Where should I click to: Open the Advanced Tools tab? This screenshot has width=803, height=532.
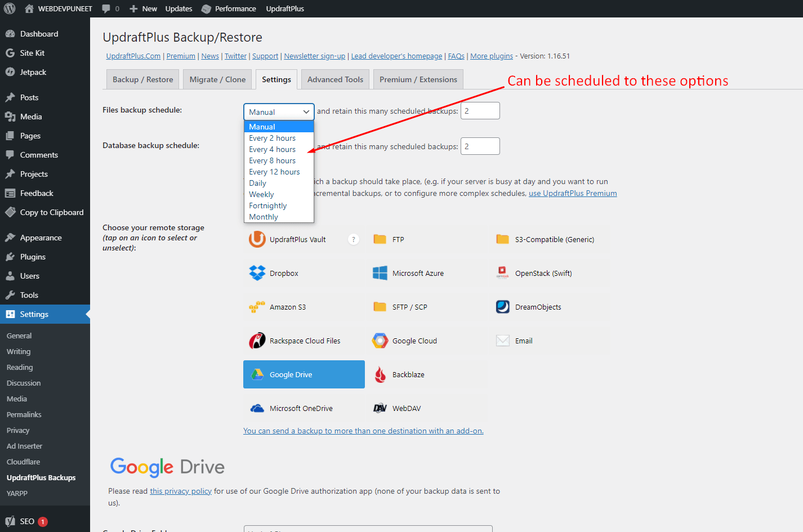point(336,79)
